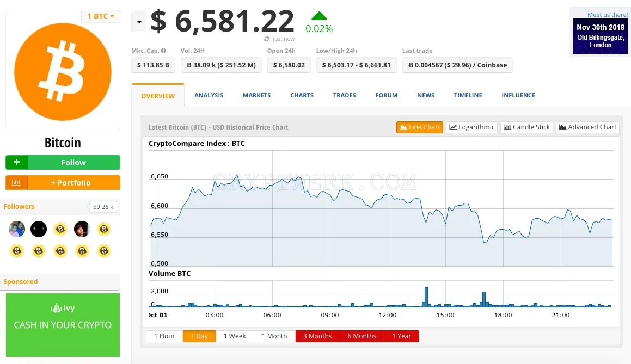
Task: Click the '1 BTC =' label
Action: [101, 16]
